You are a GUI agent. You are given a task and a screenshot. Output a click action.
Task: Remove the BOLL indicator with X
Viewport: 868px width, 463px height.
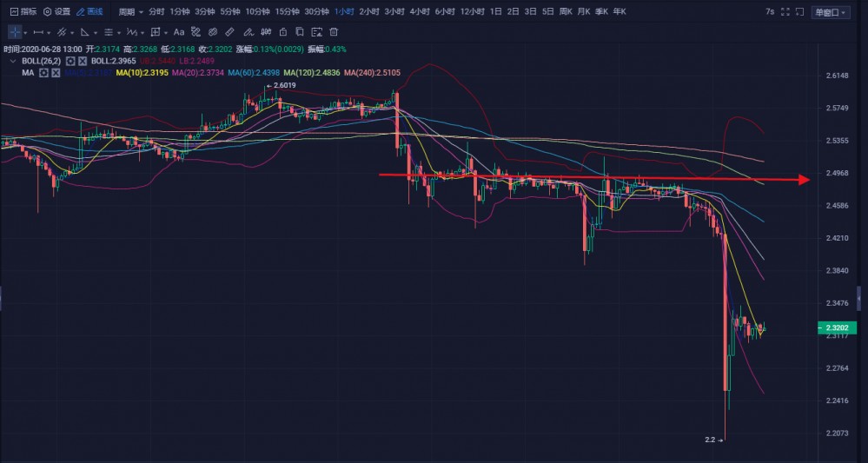(82, 62)
